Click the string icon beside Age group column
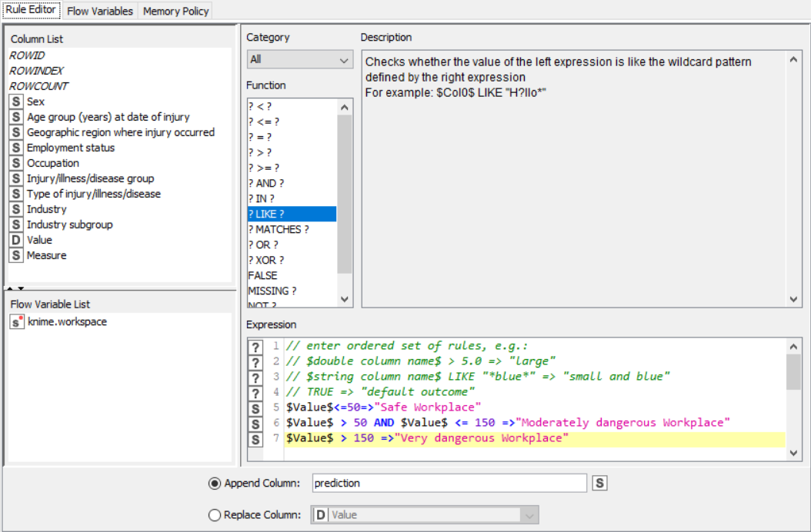 pyautogui.click(x=16, y=117)
